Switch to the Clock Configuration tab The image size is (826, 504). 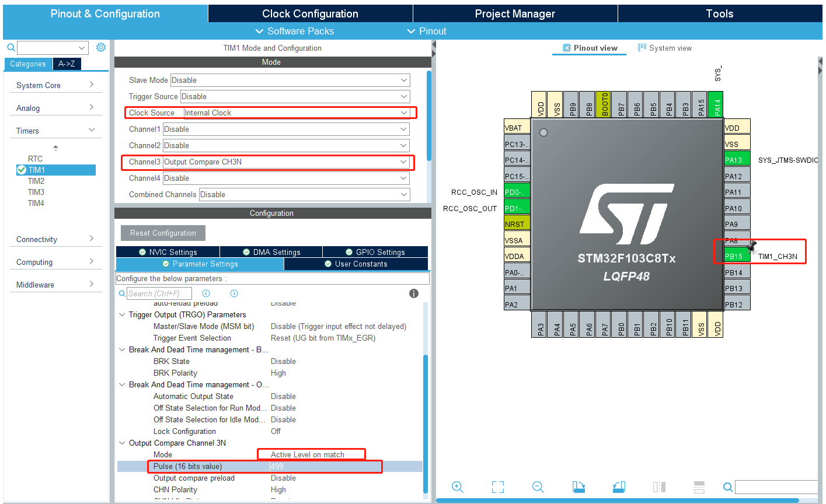click(x=310, y=13)
